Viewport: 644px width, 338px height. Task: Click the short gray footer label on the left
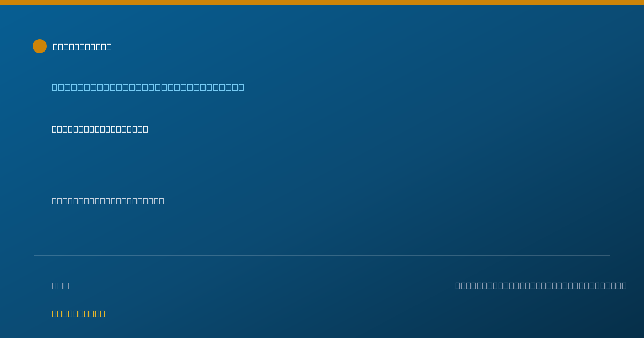coord(60,285)
